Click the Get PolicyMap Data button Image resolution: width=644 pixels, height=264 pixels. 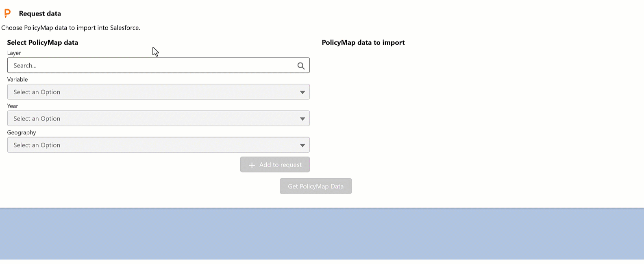coord(315,186)
